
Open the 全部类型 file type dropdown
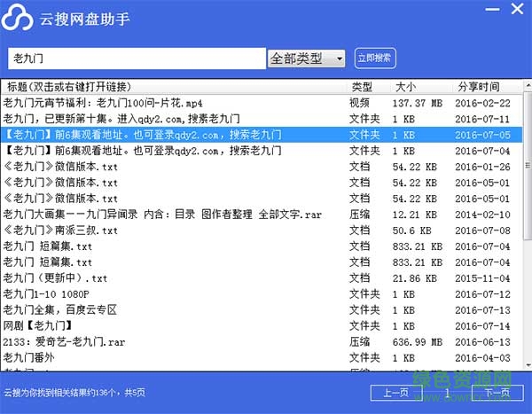click(x=306, y=59)
